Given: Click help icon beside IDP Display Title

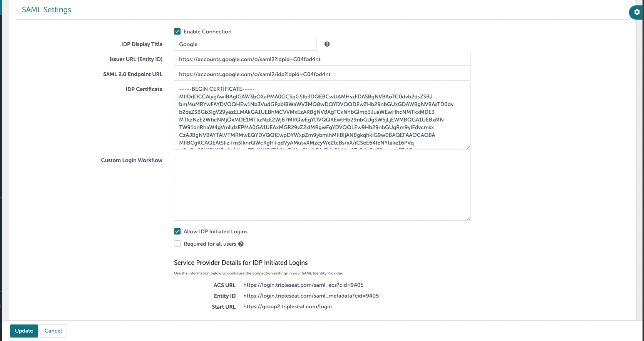Looking at the screenshot, I should coord(327,44).
